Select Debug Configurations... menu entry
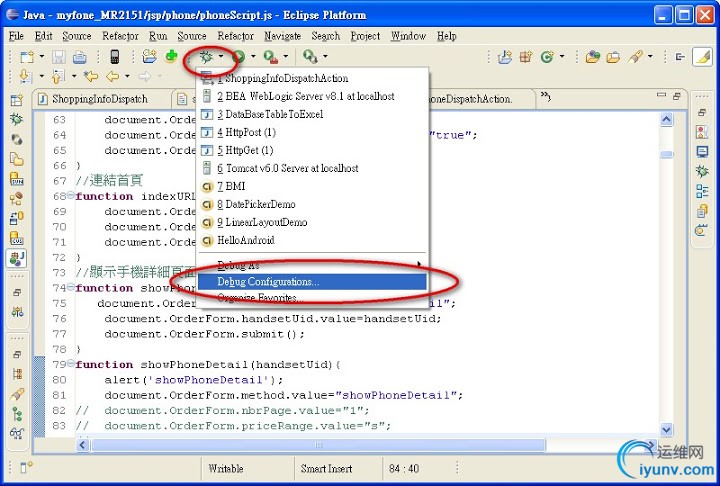720x486 pixels. click(312, 282)
